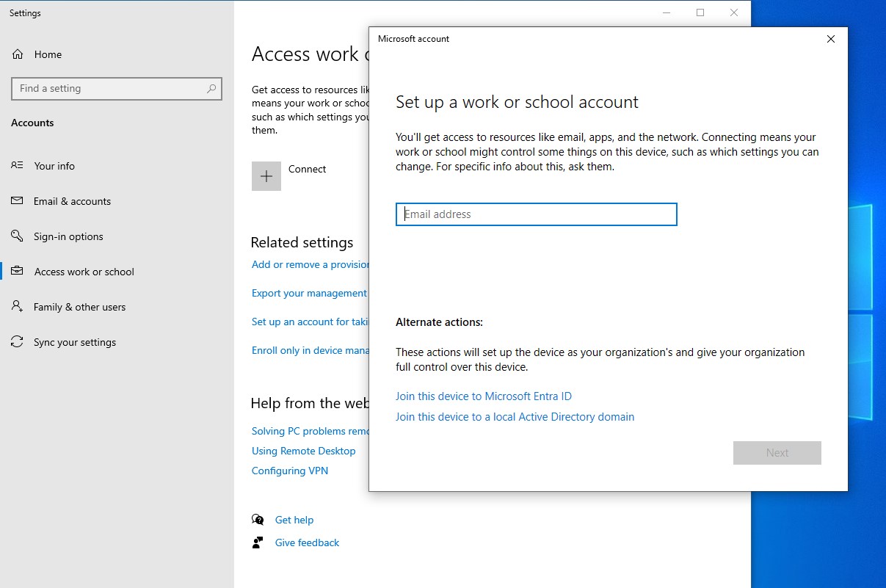Click the Access work or school briefcase icon
886x588 pixels.
pyautogui.click(x=16, y=272)
